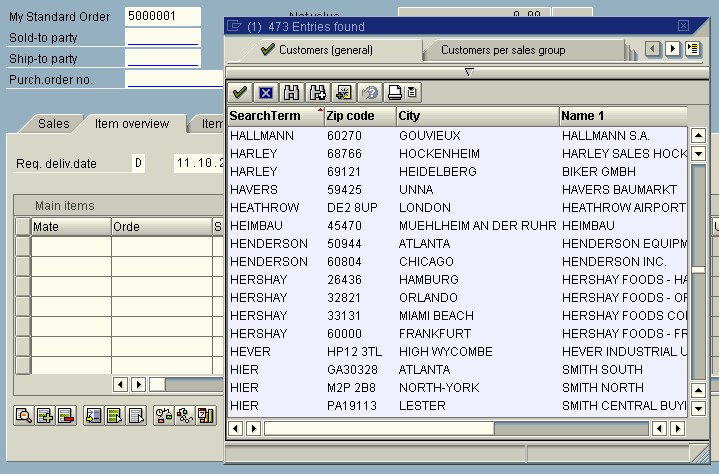Click the Find Next binoculars icon
The height and width of the screenshot is (474, 719).
click(x=318, y=92)
